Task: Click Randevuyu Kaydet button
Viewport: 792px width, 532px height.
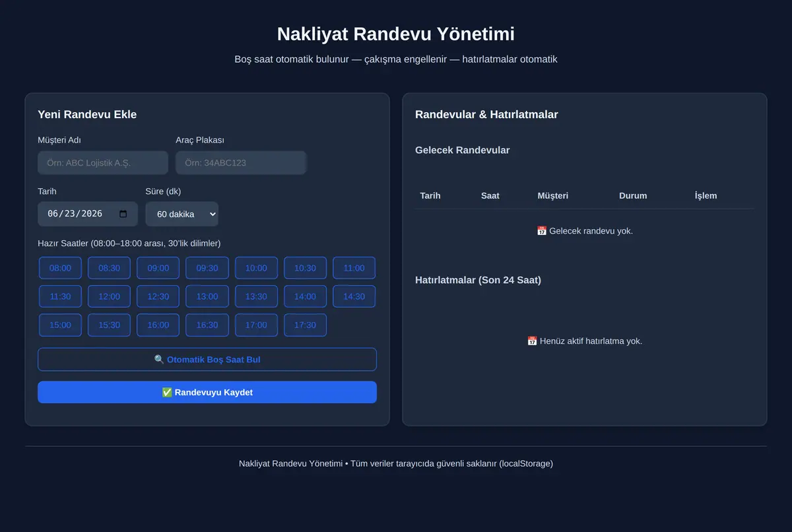Action: pos(207,392)
